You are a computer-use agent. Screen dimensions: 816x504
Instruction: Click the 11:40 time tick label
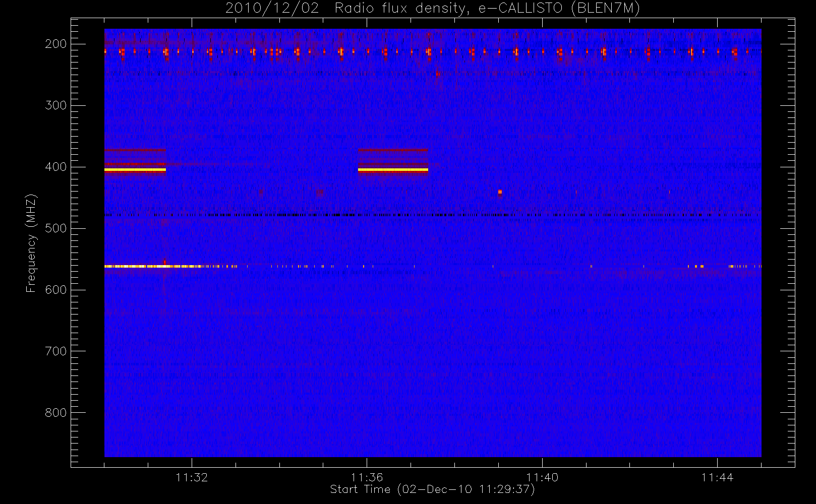(x=542, y=477)
